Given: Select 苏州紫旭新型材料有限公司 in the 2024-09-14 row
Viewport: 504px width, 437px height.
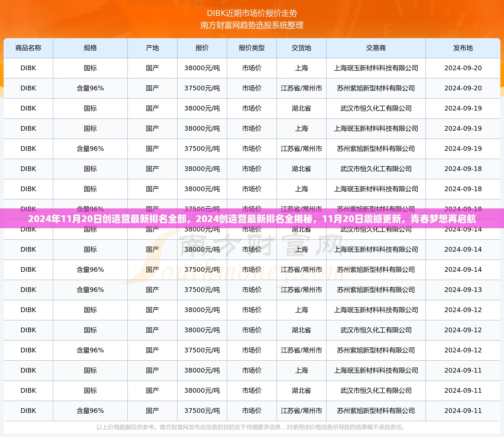Looking at the screenshot, I should (376, 270).
